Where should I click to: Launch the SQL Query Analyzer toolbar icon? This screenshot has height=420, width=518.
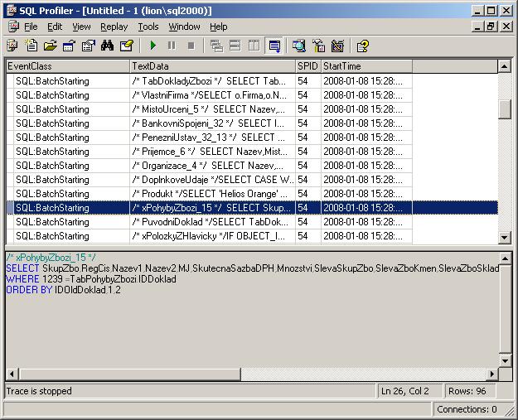(x=299, y=46)
